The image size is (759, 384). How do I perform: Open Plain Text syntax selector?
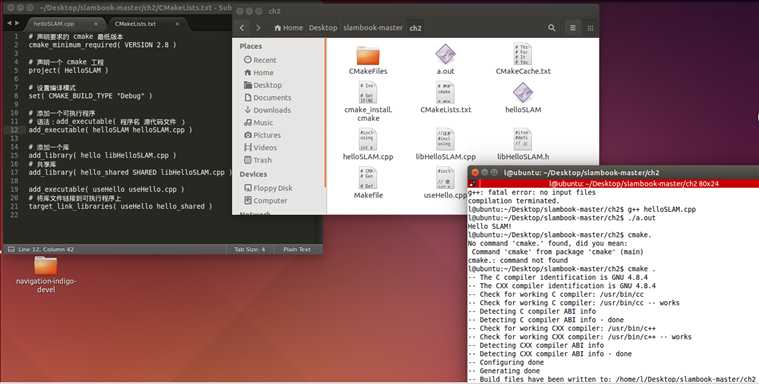click(297, 249)
